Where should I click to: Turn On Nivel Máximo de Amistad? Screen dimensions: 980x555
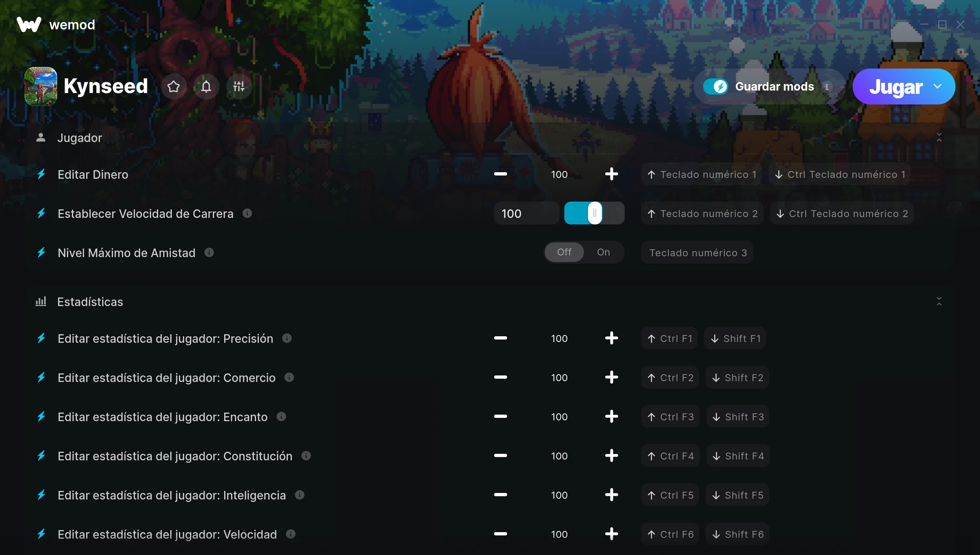point(604,252)
